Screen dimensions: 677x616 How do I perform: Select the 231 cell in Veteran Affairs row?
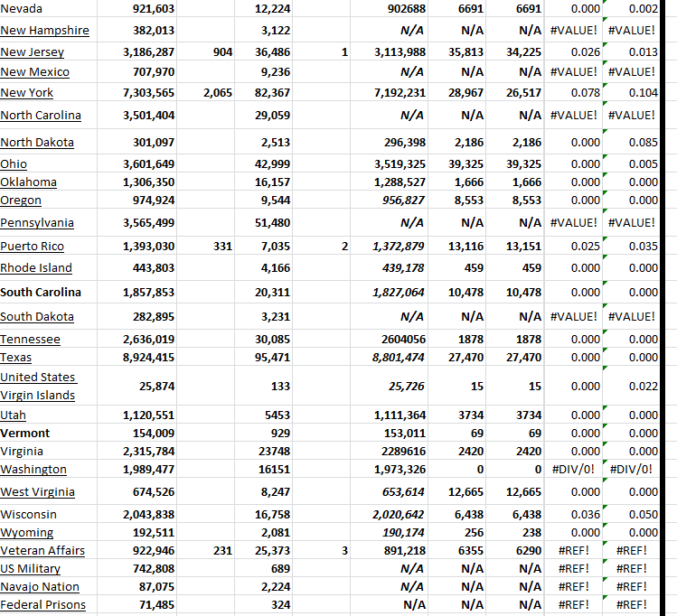coord(205,550)
